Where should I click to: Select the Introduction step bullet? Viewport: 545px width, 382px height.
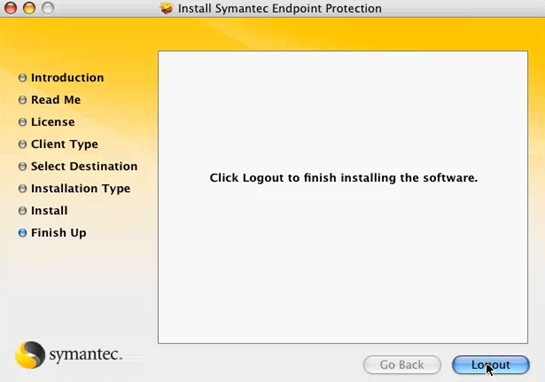click(x=23, y=78)
